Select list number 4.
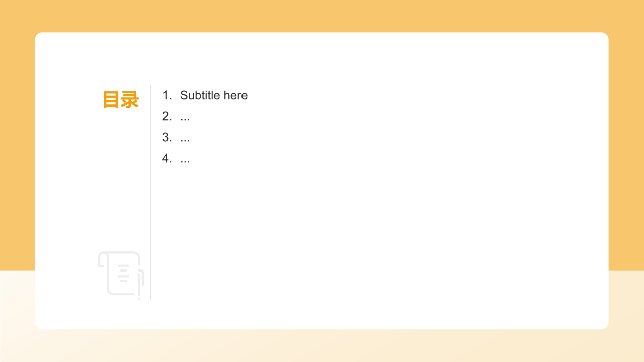The image size is (644, 362). point(167,158)
